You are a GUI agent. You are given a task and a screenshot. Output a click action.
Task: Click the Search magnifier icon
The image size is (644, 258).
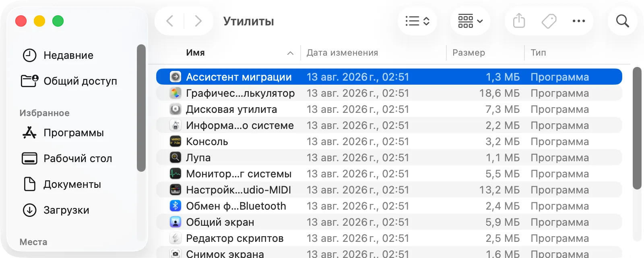(623, 21)
